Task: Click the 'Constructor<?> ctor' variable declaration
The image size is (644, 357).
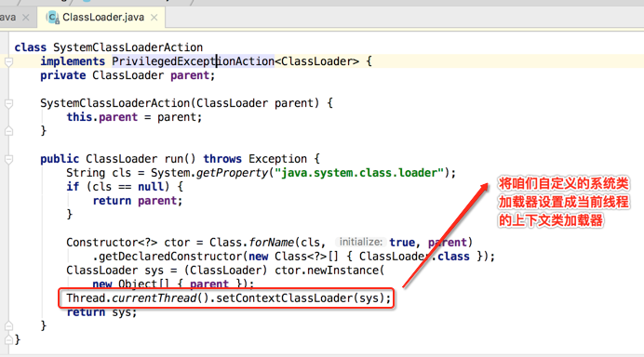Action: (127, 243)
